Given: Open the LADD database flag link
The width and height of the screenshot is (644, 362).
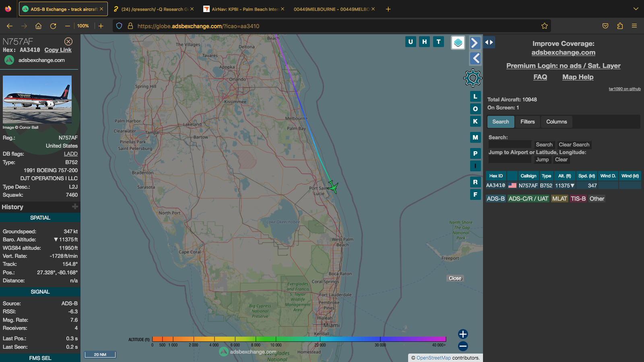Looking at the screenshot, I should tap(71, 154).
